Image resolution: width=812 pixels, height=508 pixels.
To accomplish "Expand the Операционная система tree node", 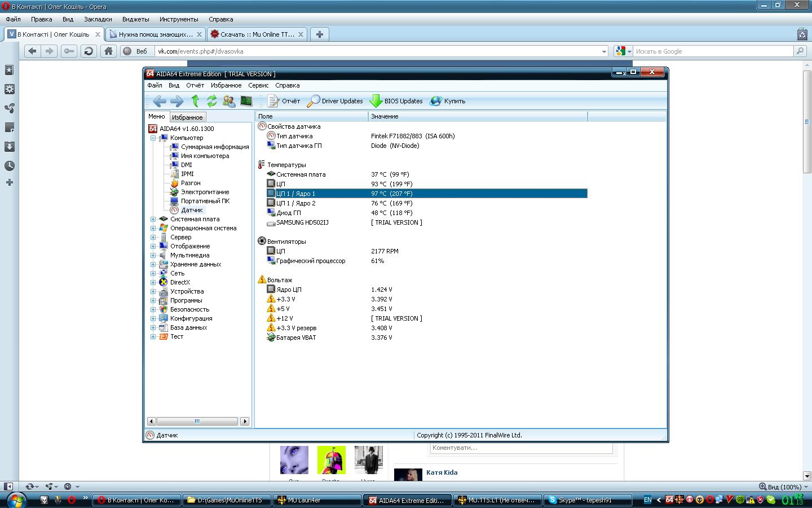I will [153, 228].
